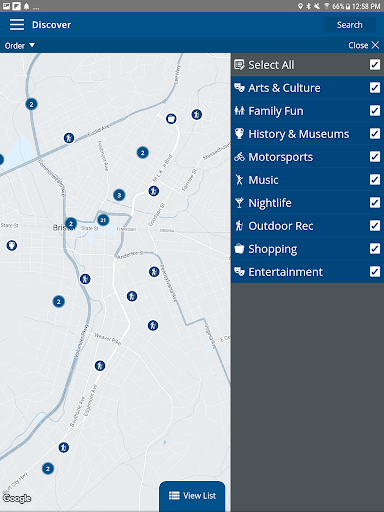This screenshot has width=384, height=512.
Task: Uncheck the Family Fun checkbox
Action: [x=375, y=111]
